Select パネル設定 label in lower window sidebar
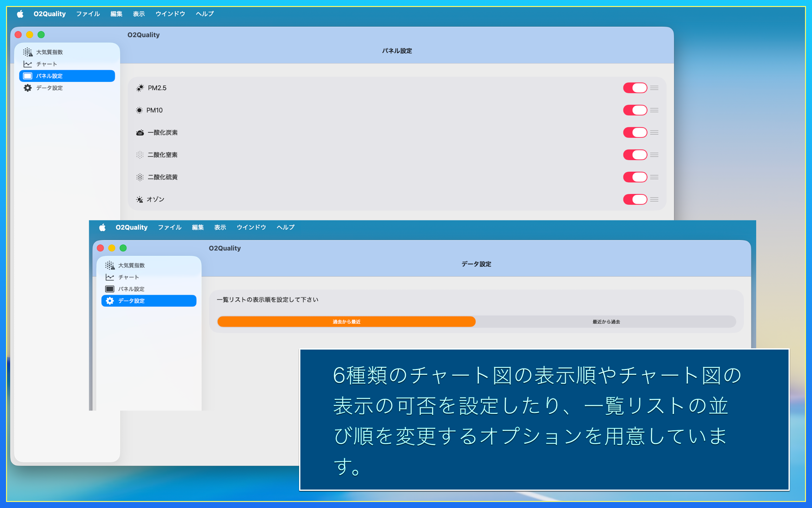 (131, 289)
